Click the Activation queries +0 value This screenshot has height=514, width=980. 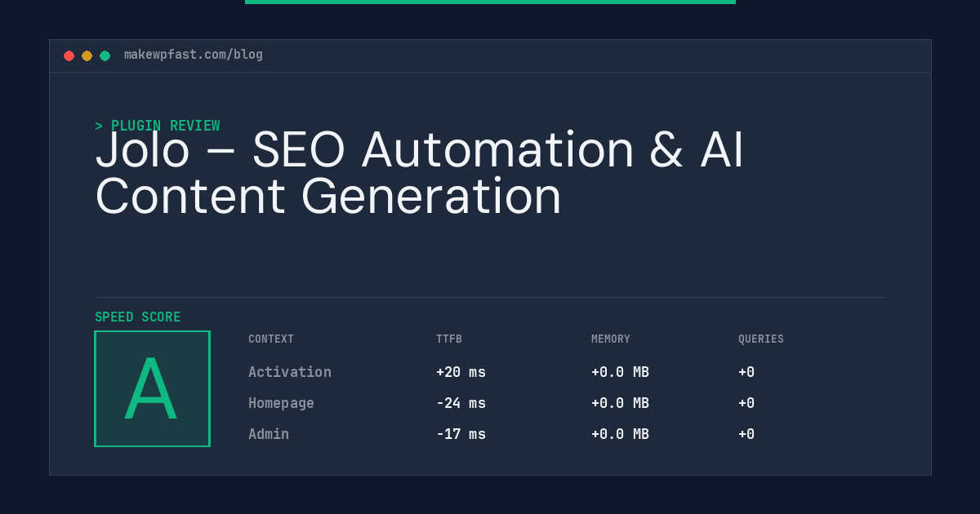[x=746, y=372]
